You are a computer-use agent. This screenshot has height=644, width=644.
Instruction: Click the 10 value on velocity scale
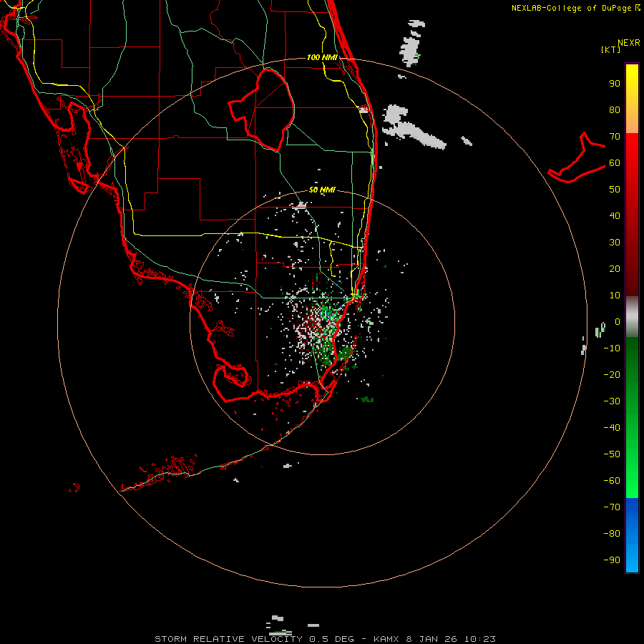click(615, 296)
